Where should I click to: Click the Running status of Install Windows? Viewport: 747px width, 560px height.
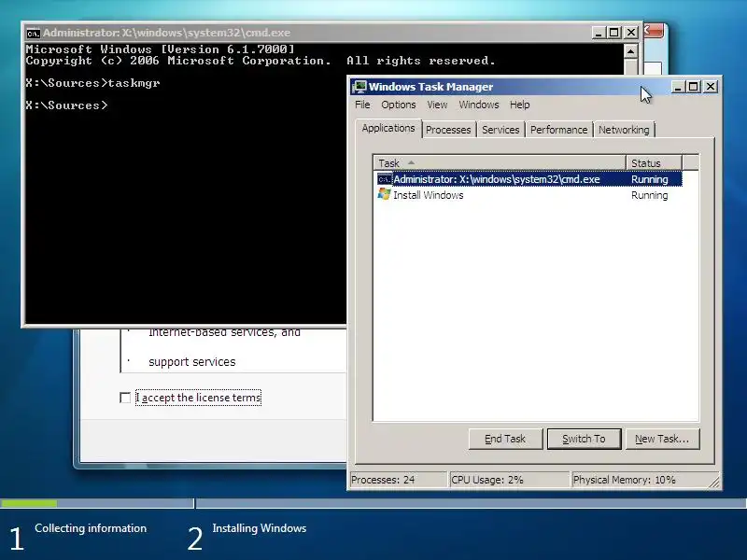pyautogui.click(x=649, y=195)
